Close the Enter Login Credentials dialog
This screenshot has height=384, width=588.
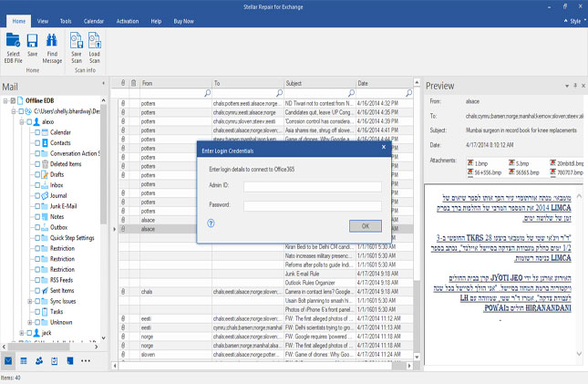tap(384, 147)
